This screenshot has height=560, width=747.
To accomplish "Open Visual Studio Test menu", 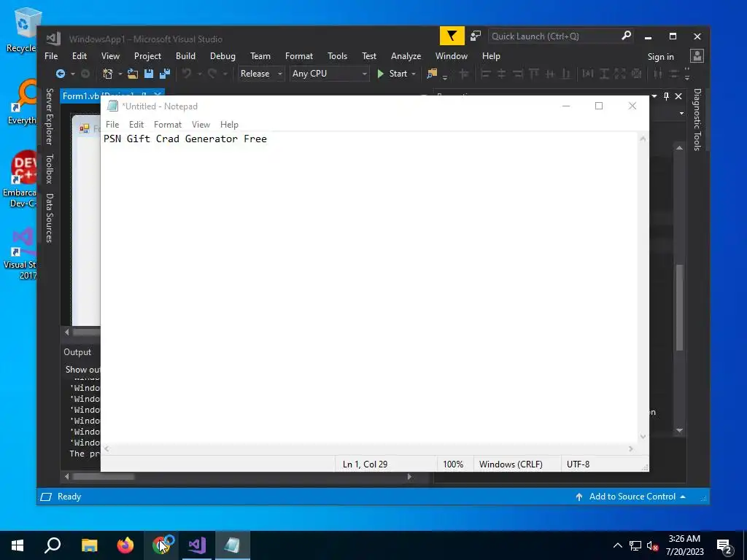I will (368, 56).
